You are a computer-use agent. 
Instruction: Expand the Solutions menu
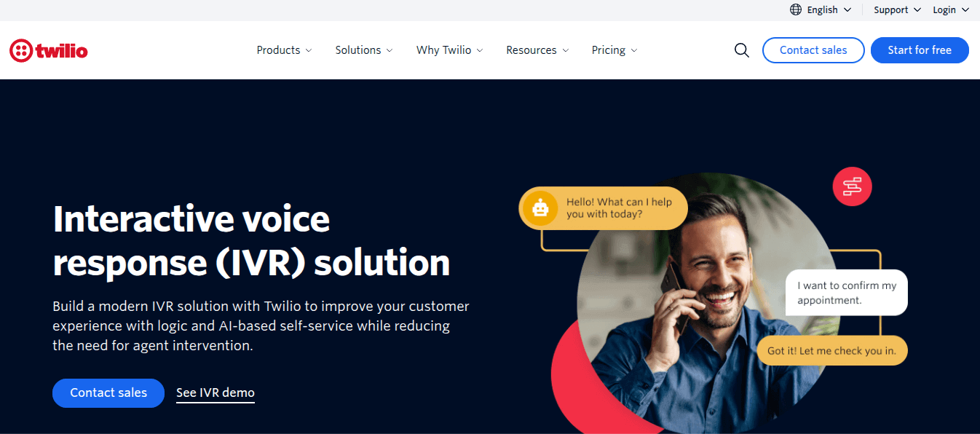pyautogui.click(x=364, y=50)
